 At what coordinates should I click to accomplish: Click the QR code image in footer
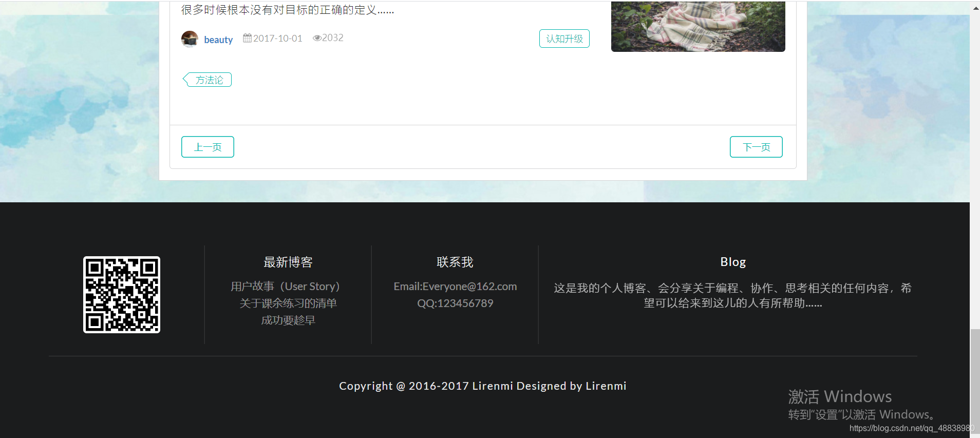(122, 295)
